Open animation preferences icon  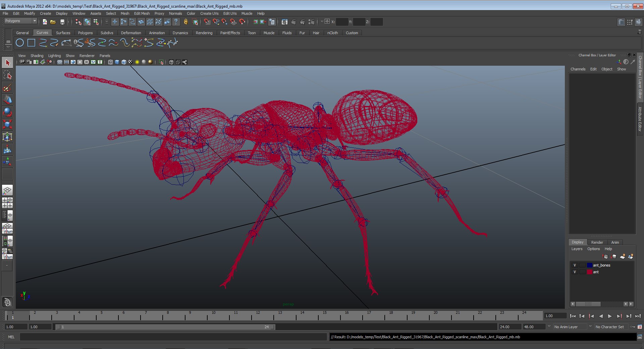(640, 327)
